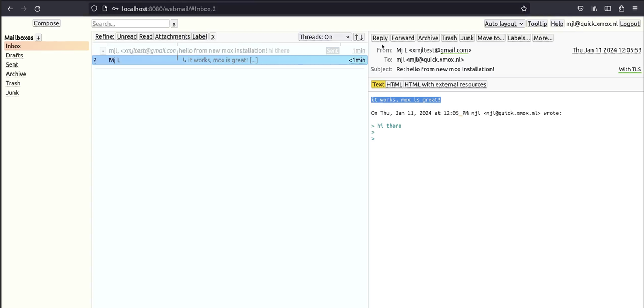
Task: Reload the page with refresh icon
Action: click(38, 9)
